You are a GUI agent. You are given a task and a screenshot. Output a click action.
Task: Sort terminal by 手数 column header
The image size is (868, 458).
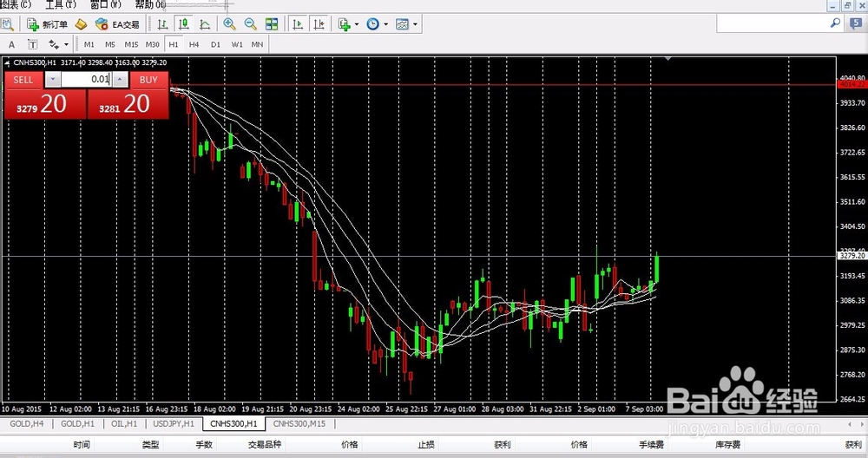204,444
